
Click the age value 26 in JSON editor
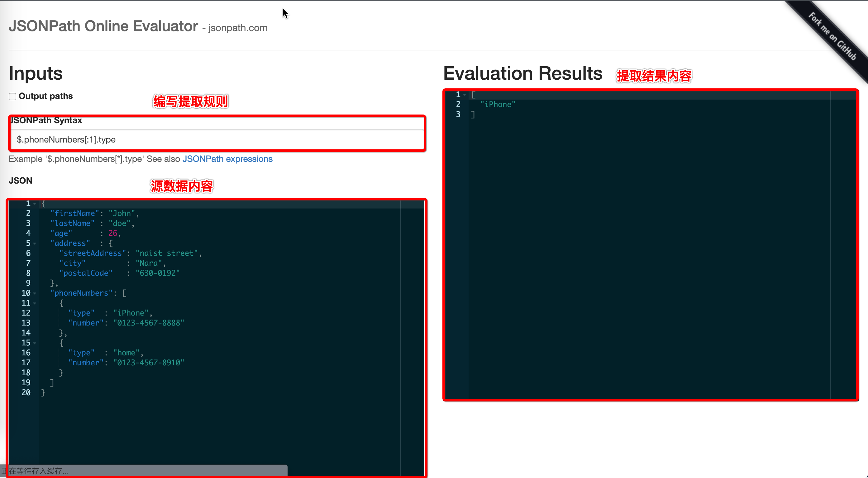click(x=112, y=233)
